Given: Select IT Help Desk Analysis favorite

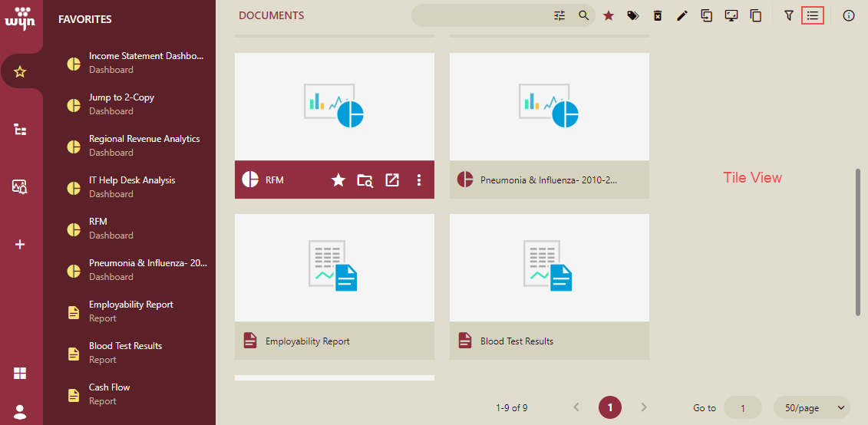Looking at the screenshot, I should (x=131, y=180).
